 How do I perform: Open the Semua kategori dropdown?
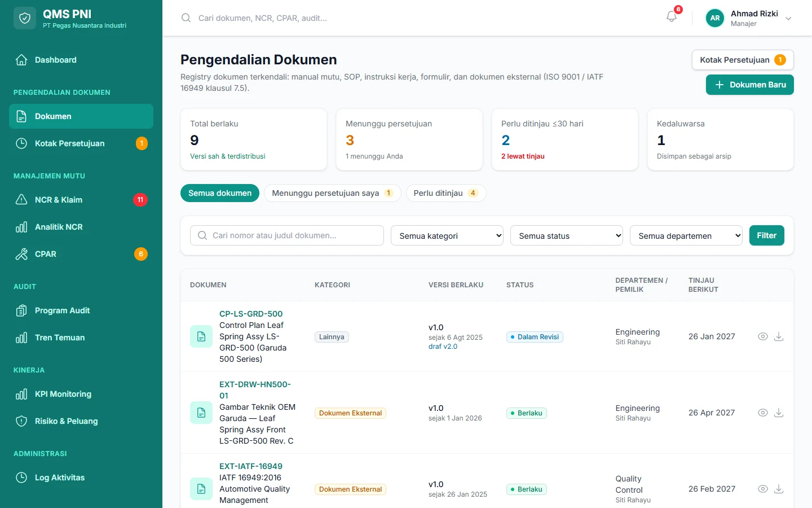click(447, 235)
